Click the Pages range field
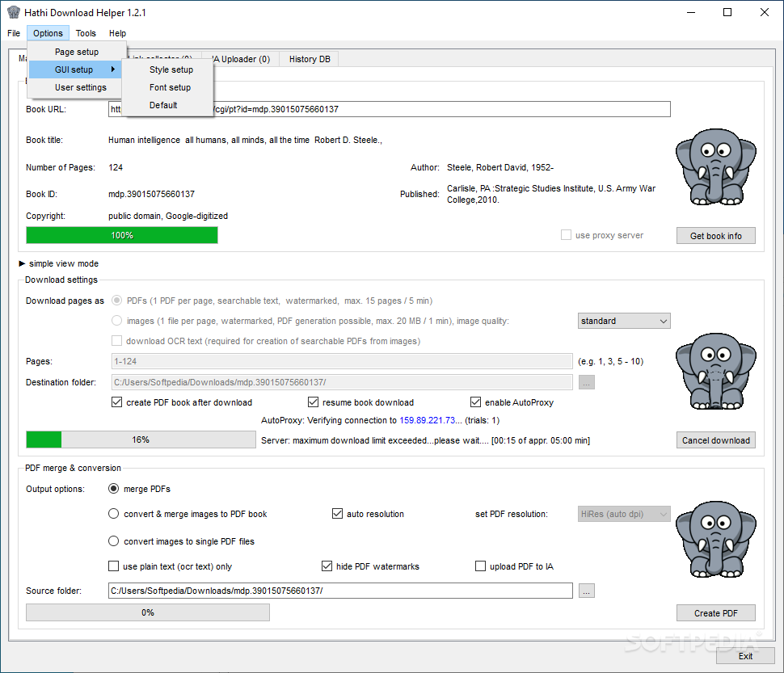 click(x=342, y=361)
